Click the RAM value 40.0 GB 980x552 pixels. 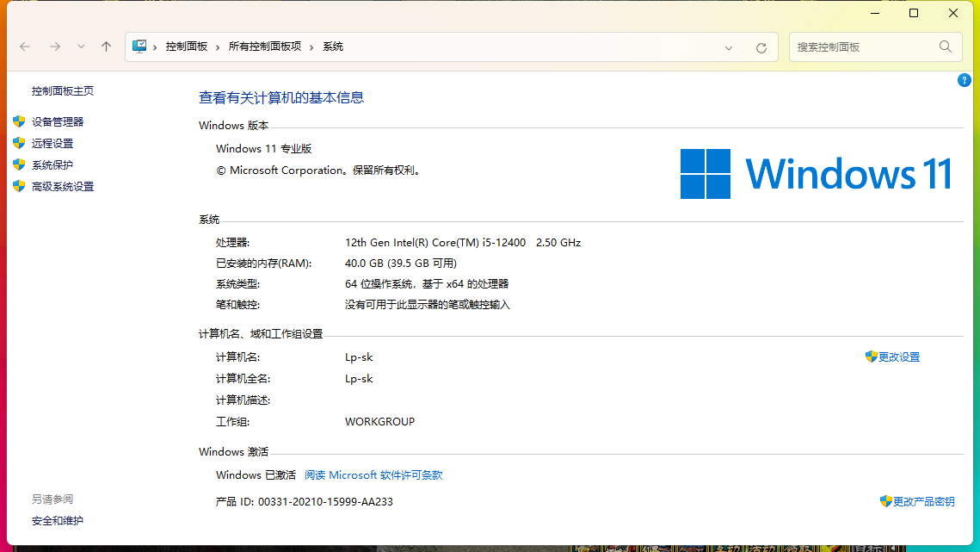401,264
